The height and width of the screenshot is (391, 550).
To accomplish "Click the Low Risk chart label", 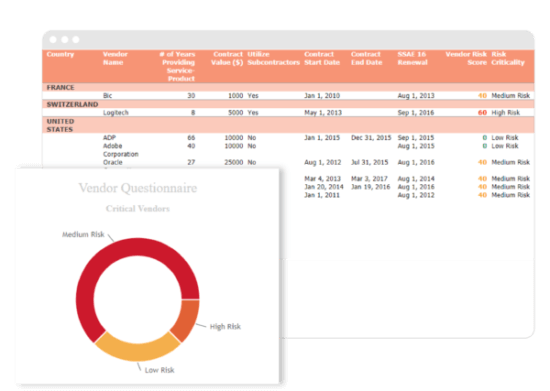I will [159, 370].
